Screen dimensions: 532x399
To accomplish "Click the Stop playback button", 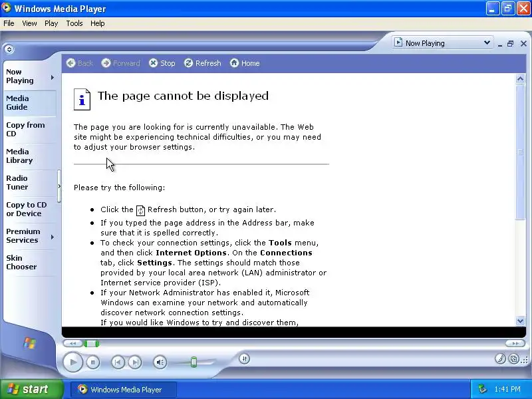I will pyautogui.click(x=93, y=362).
